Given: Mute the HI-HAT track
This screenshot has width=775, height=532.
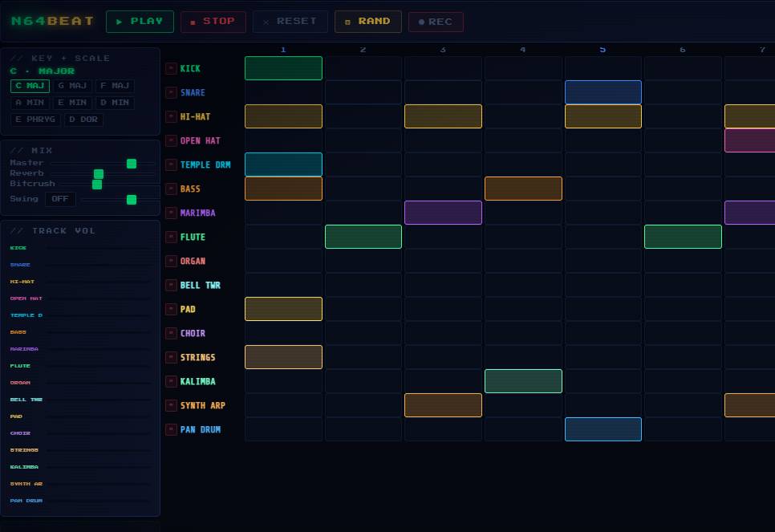Looking at the screenshot, I should 171,116.
